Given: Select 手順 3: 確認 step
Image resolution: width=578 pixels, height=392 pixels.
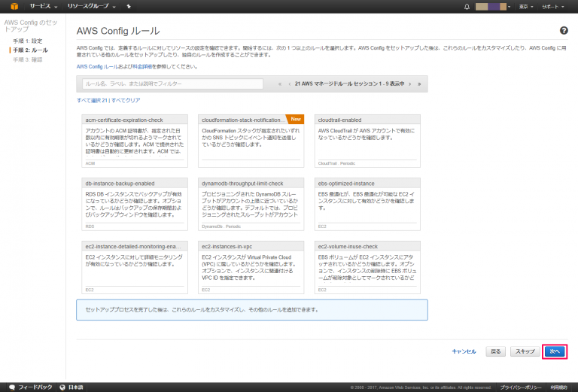Looking at the screenshot, I should (28, 59).
